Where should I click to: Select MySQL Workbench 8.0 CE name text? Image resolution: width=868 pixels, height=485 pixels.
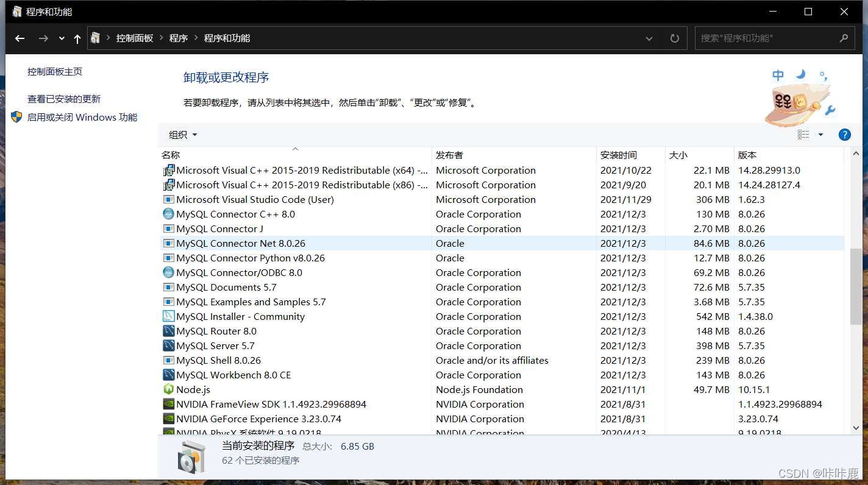click(233, 375)
